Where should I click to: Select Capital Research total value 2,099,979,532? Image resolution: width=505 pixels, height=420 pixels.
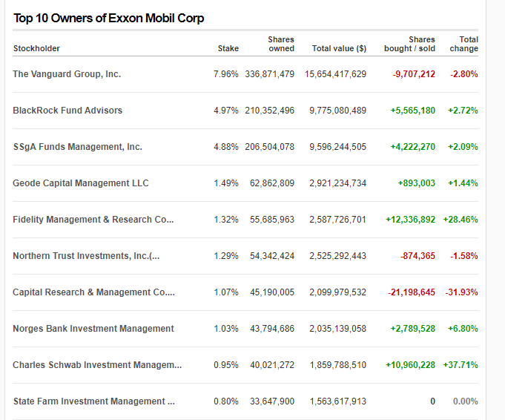click(338, 292)
